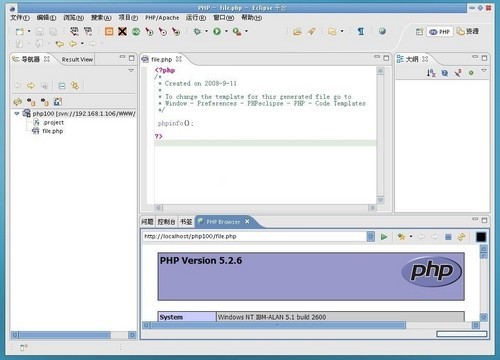Click the navigator horizontal scrollbar thumb
Screen dimensions: 500x360
point(65,335)
